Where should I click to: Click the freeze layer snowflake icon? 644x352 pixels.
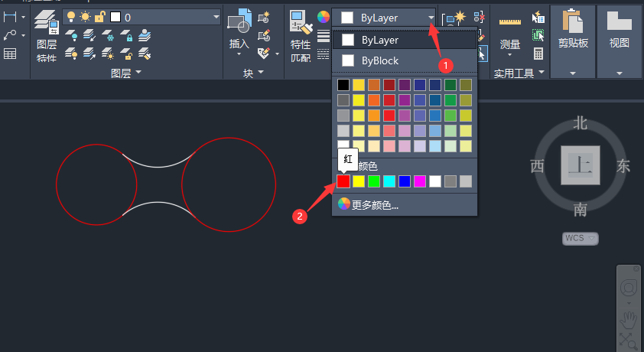(108, 35)
